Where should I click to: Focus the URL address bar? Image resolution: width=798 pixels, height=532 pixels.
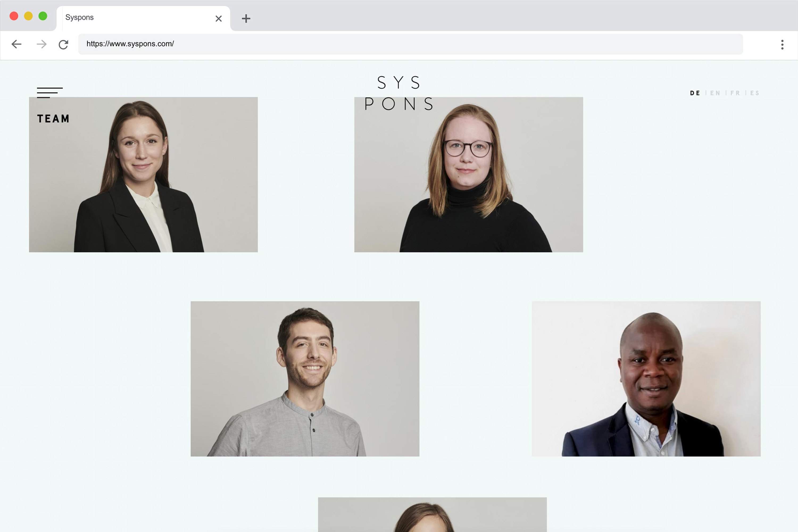coord(410,44)
